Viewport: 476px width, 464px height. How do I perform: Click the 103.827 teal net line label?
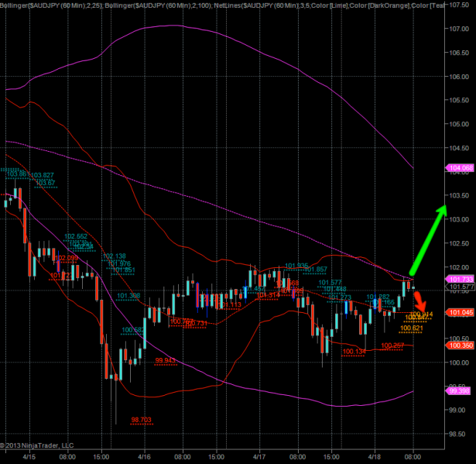(x=43, y=175)
